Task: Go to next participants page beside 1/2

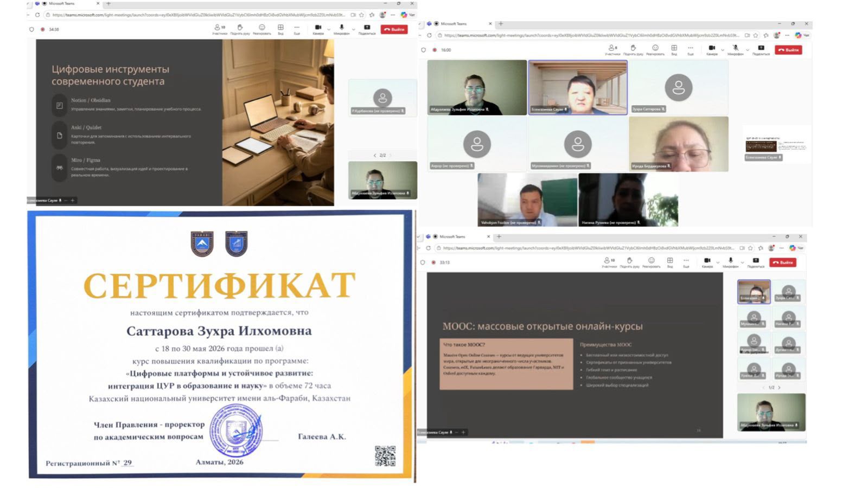Action: [780, 388]
